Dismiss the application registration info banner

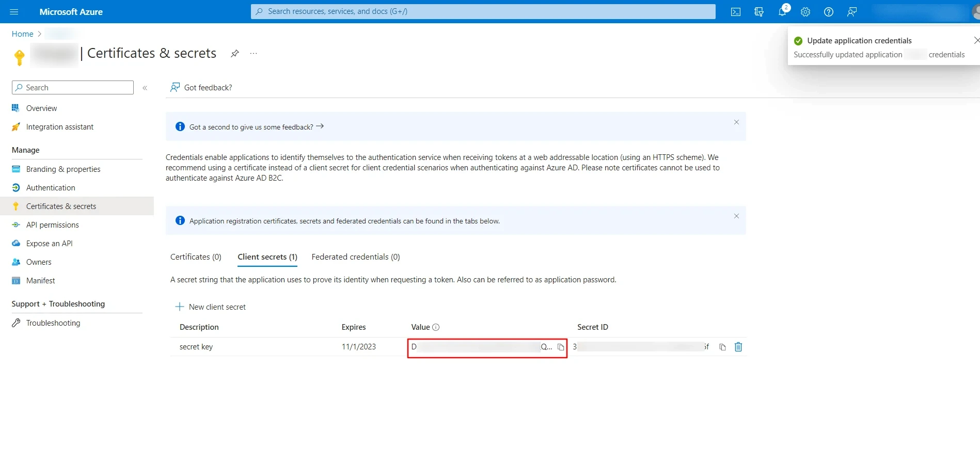[736, 216]
